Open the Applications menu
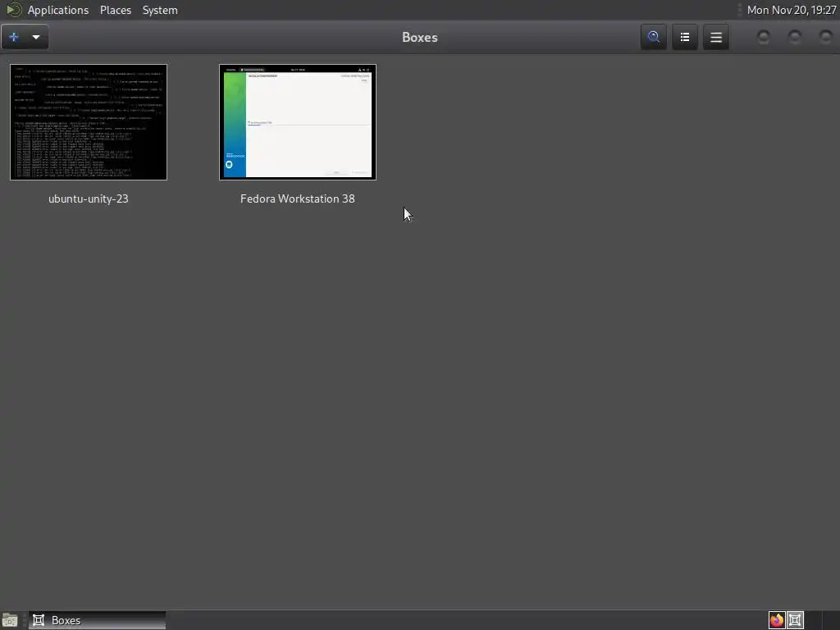Viewport: 840px width, 630px height. tap(58, 10)
